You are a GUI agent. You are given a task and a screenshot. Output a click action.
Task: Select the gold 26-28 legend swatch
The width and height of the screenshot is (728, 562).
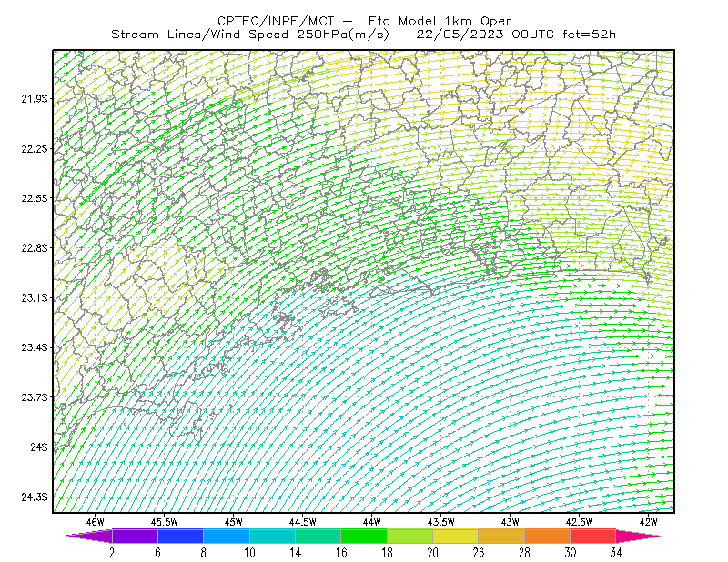(501, 536)
